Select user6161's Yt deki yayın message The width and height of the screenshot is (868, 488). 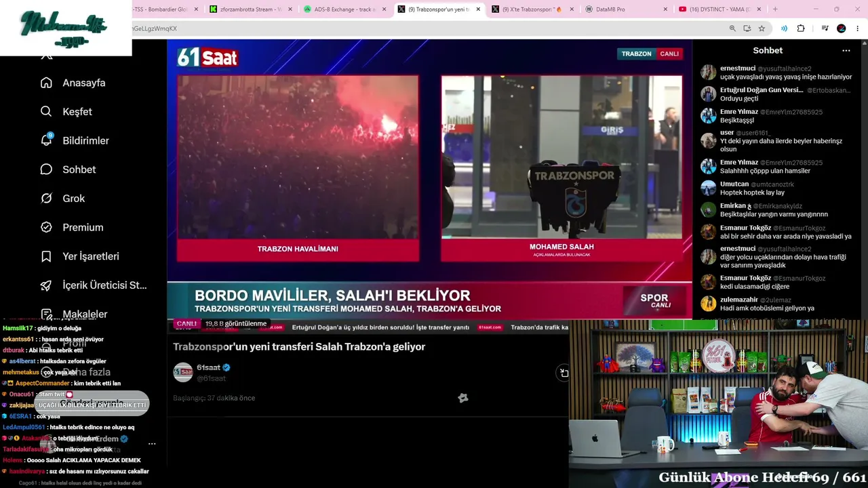click(x=776, y=140)
